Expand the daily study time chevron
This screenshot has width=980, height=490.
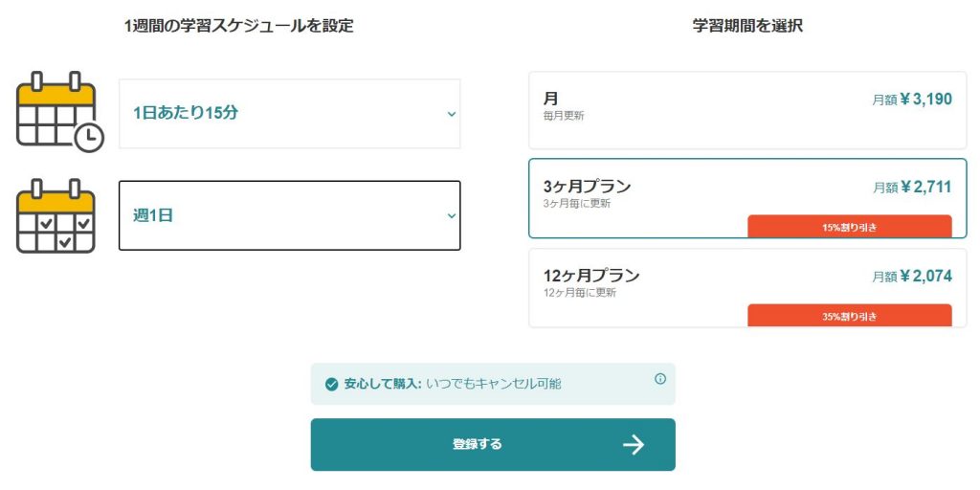(x=452, y=114)
